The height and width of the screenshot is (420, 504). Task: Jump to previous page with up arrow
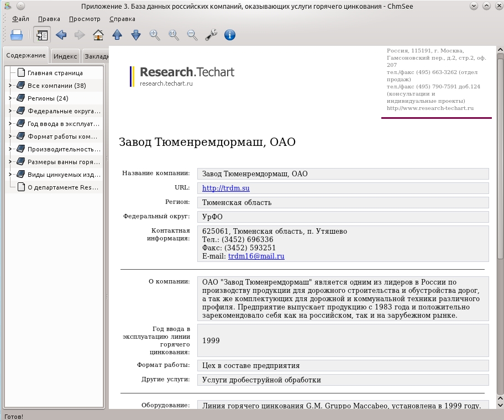117,35
